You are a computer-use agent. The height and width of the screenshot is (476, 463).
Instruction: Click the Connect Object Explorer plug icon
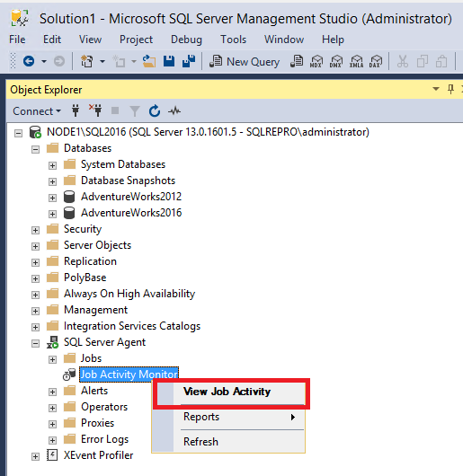tap(76, 110)
